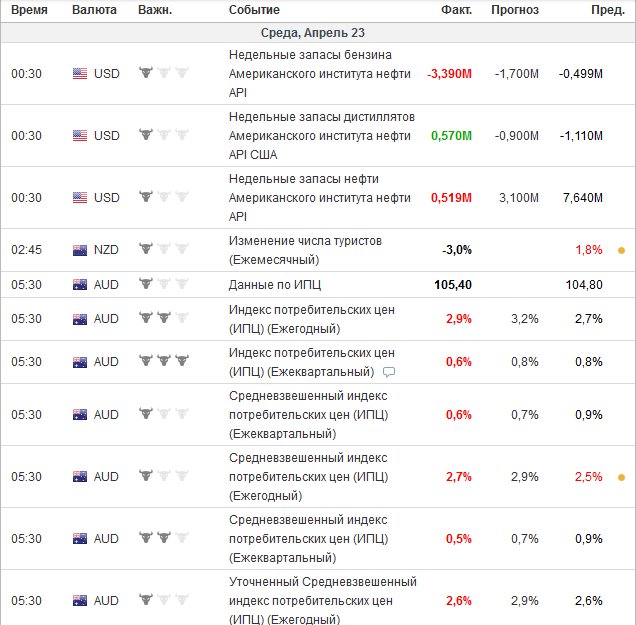Click the 'Время' column header
Viewport: 636px width, 625px height.
tap(29, 10)
